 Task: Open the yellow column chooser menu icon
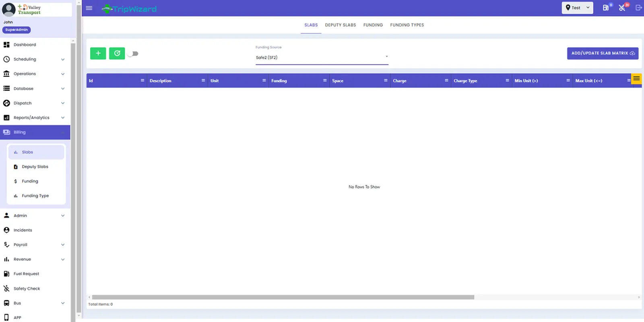[636, 78]
